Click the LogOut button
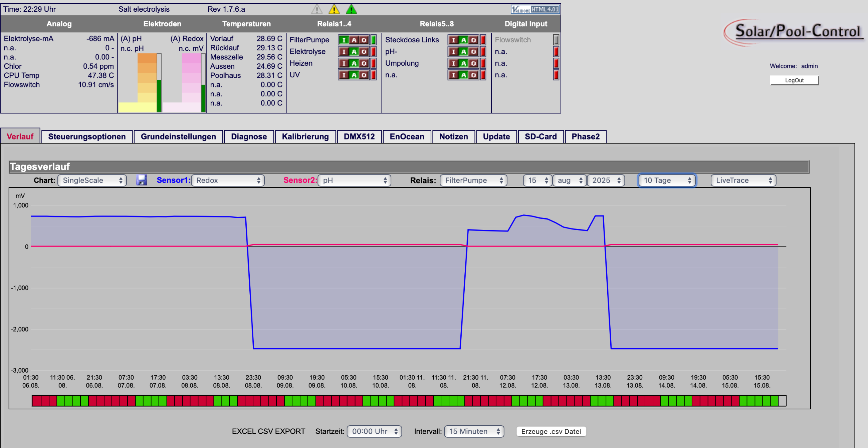868x448 pixels. (794, 80)
